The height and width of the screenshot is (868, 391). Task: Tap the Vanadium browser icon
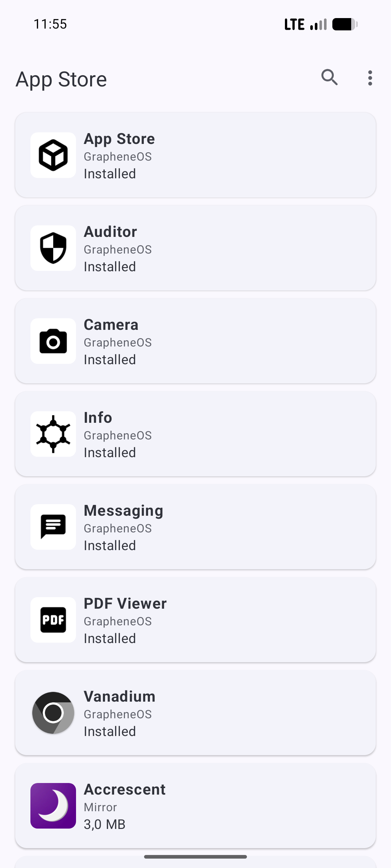(53, 713)
